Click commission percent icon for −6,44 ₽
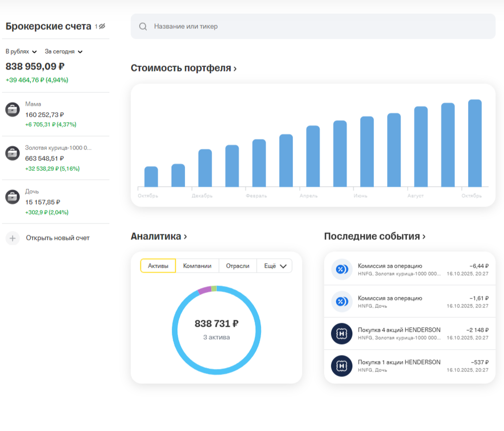504x431 pixels. tap(342, 269)
